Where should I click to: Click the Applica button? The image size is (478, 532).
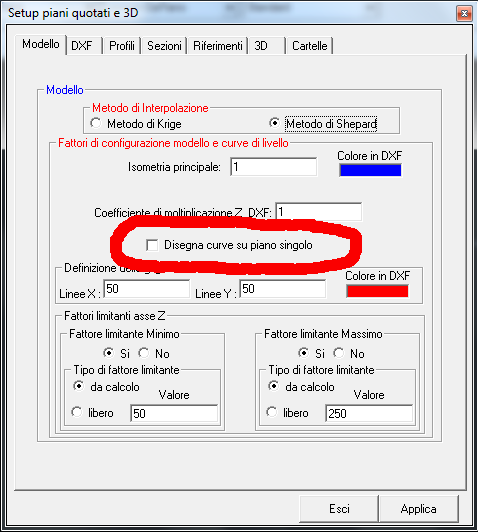[x=419, y=509]
